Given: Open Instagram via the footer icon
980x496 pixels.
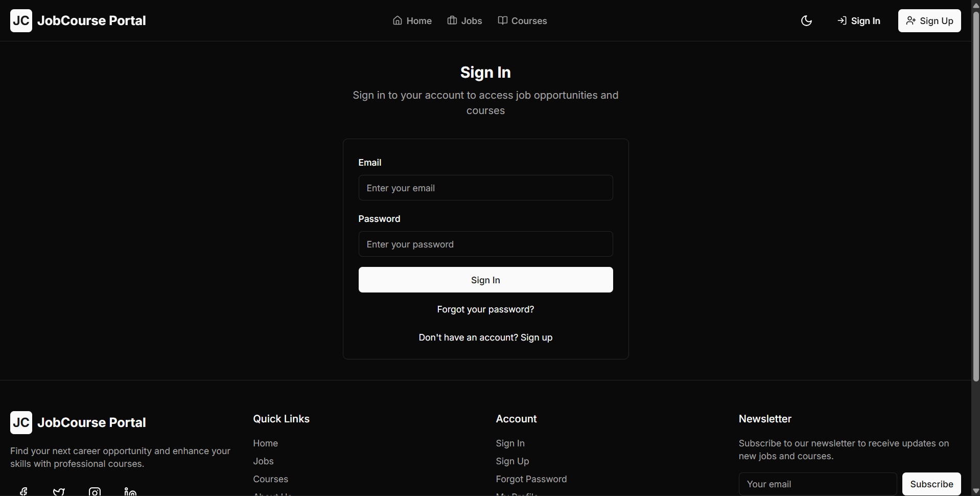Looking at the screenshot, I should pos(94,491).
